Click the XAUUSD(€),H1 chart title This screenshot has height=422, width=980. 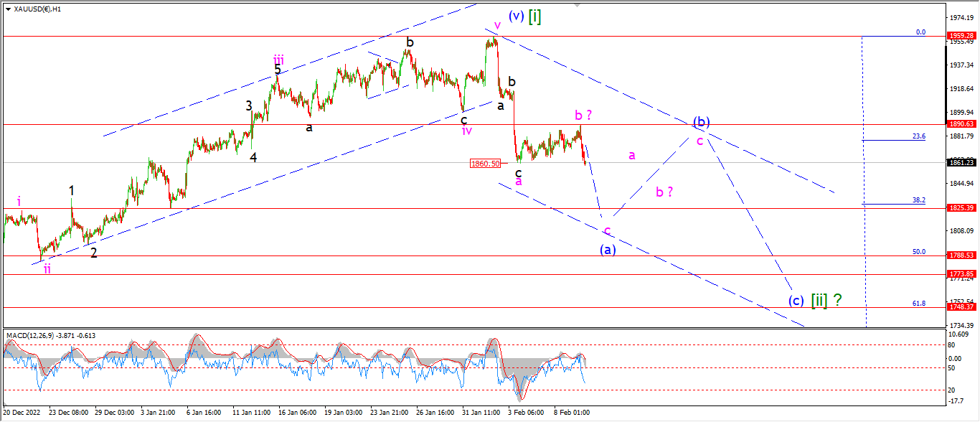click(37, 9)
